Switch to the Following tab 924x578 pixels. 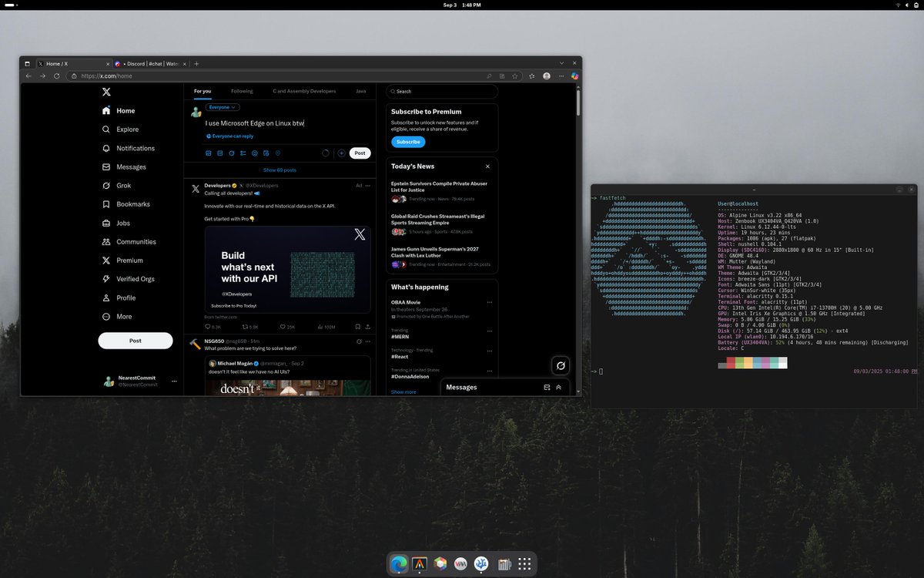(242, 91)
